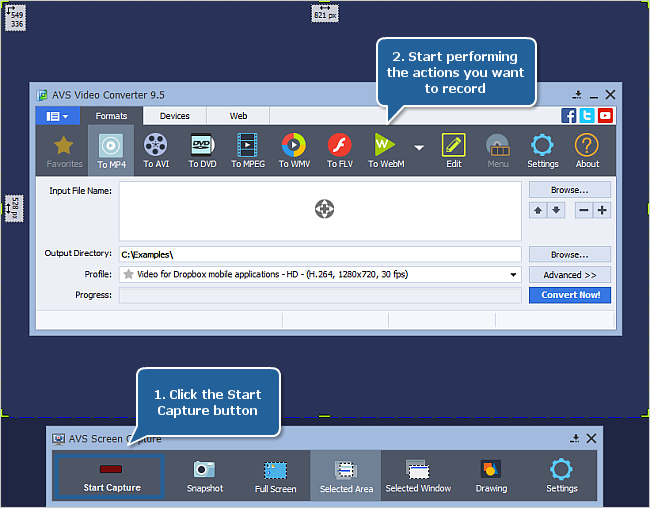
Task: Choose Full Screen capture mode
Action: pos(275,476)
